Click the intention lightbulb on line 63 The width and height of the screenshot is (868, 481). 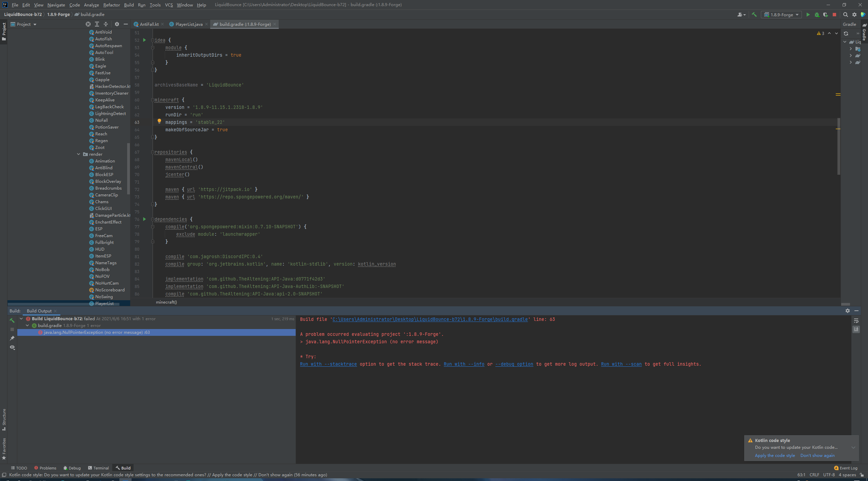click(159, 121)
